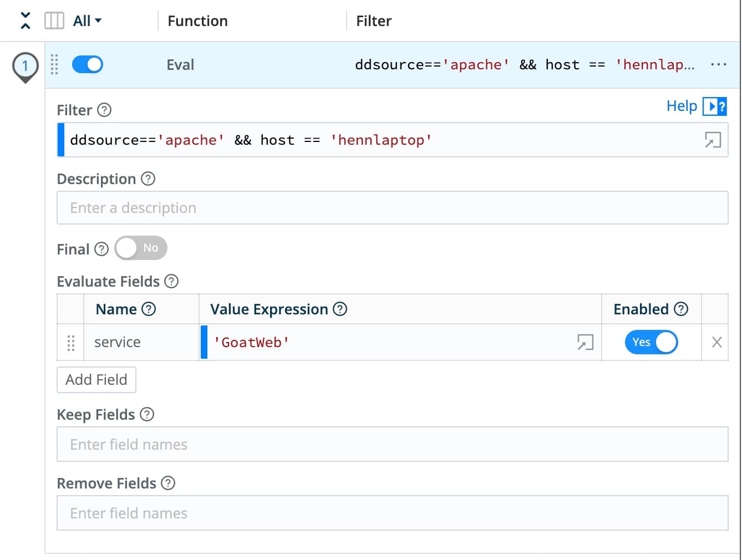
Task: Click the column layout icon in header
Action: [x=54, y=21]
